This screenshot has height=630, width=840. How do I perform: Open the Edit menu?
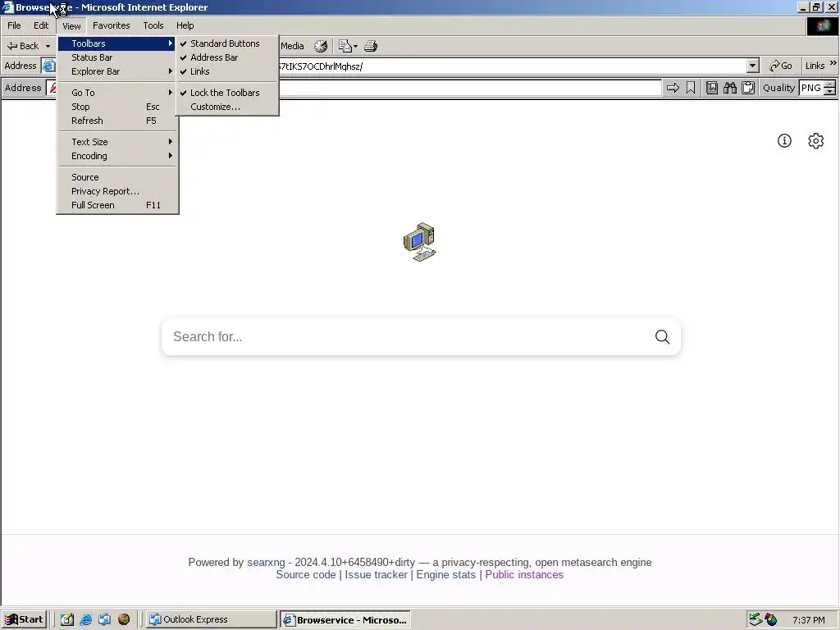coord(41,25)
